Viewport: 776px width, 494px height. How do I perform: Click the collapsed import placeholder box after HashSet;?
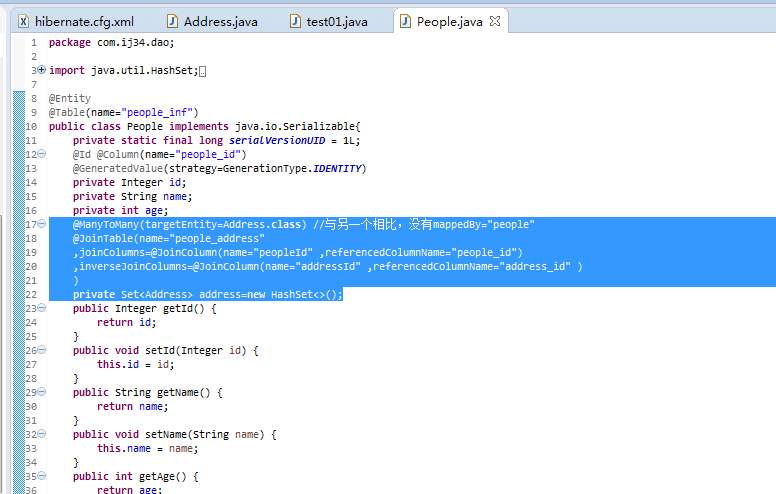pyautogui.click(x=202, y=71)
